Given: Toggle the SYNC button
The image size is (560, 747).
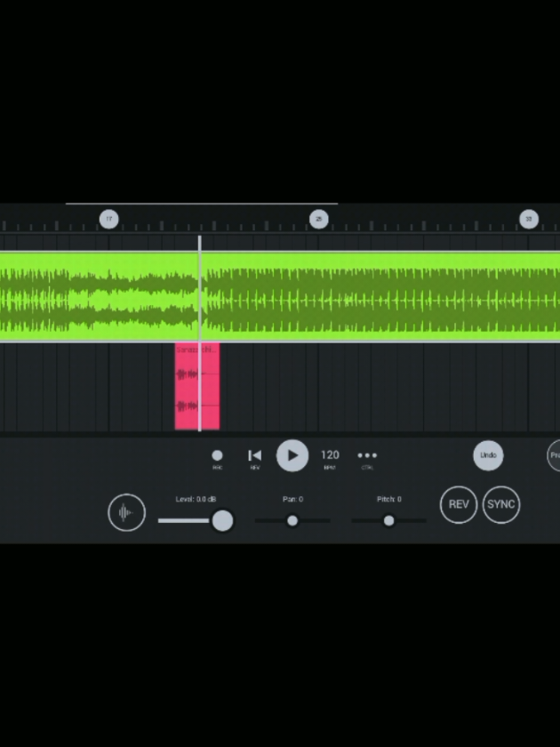Looking at the screenshot, I should click(x=501, y=504).
